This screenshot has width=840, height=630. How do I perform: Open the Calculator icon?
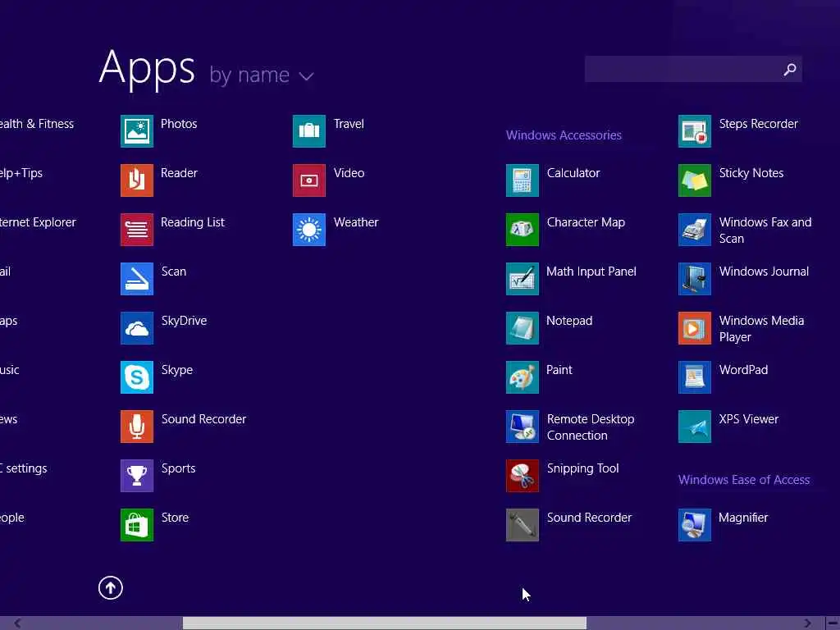click(523, 180)
